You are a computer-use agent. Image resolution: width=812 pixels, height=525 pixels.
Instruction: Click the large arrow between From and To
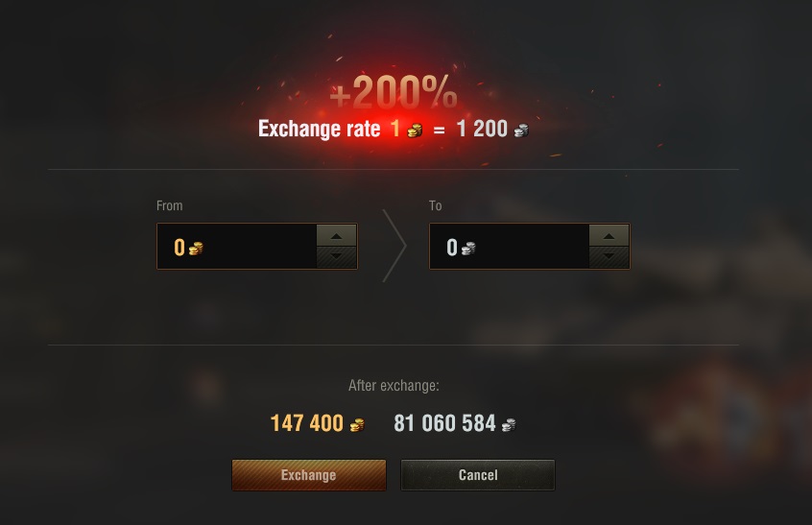[394, 246]
